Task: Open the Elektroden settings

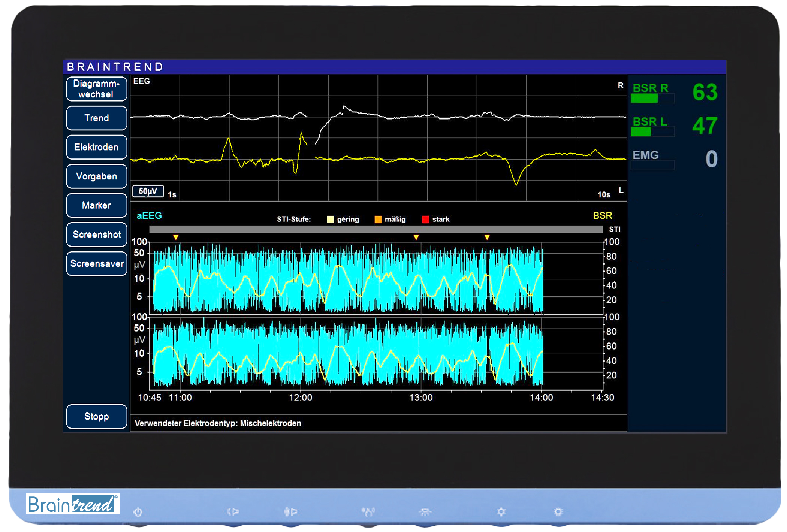Action: tap(96, 147)
